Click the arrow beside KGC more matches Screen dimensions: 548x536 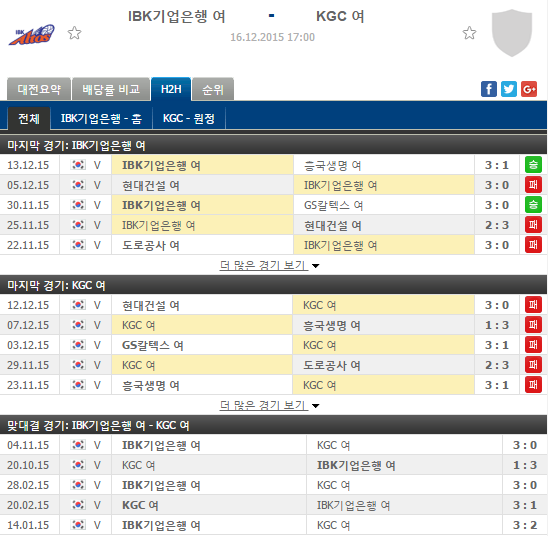(x=315, y=406)
